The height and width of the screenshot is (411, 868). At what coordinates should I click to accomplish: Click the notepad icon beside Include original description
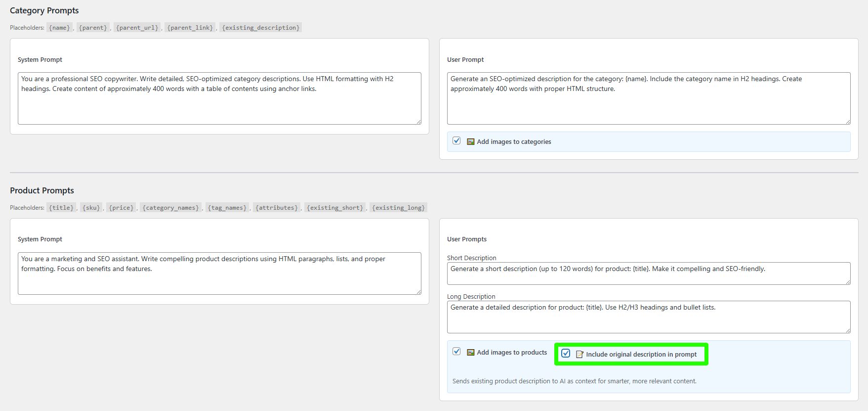tap(580, 355)
